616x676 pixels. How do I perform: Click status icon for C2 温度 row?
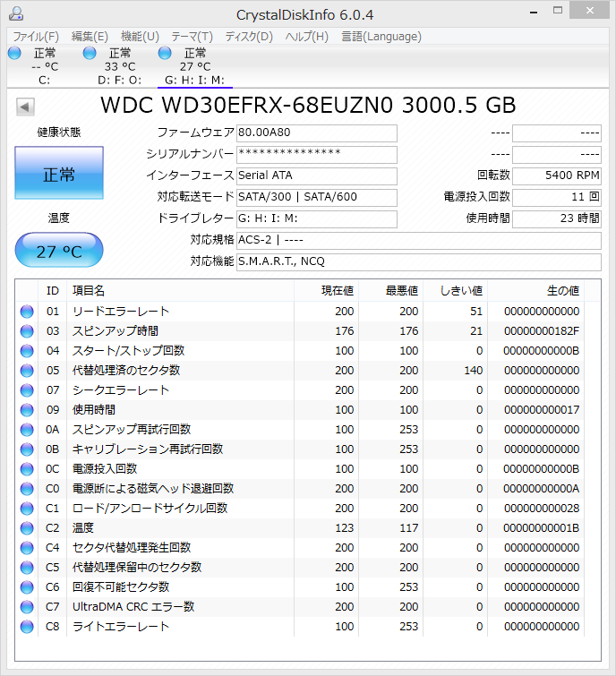click(x=27, y=528)
